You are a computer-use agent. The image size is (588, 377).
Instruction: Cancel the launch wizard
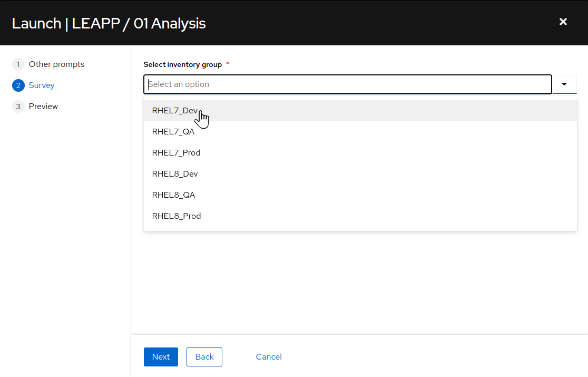click(269, 357)
